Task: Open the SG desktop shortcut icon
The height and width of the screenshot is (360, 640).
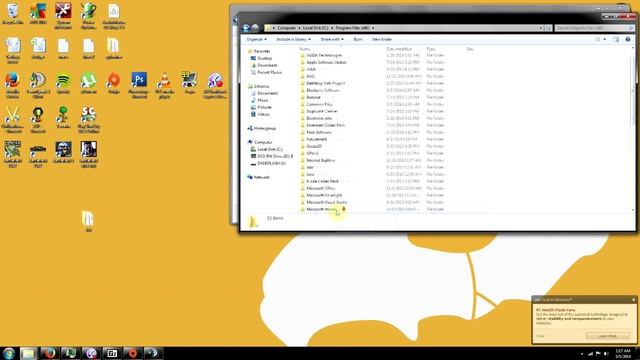Action: click(x=88, y=119)
